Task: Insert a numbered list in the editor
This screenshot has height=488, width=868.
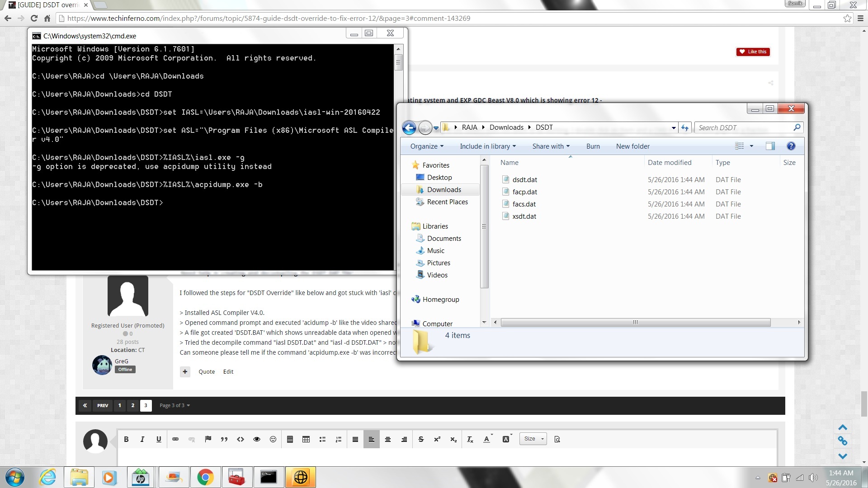Action: (x=339, y=439)
